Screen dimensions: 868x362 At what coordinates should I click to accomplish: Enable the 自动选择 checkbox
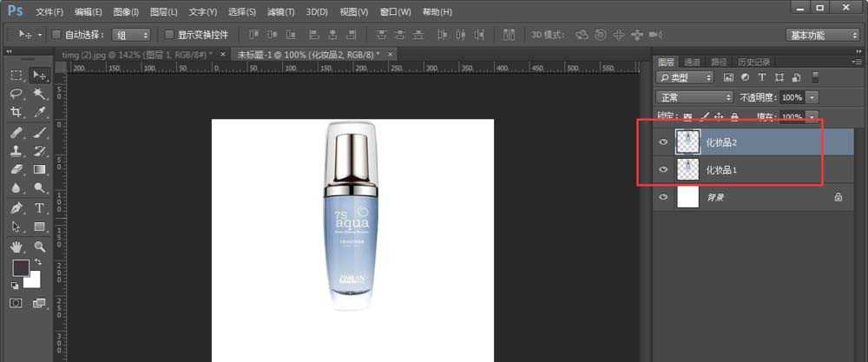[x=56, y=35]
